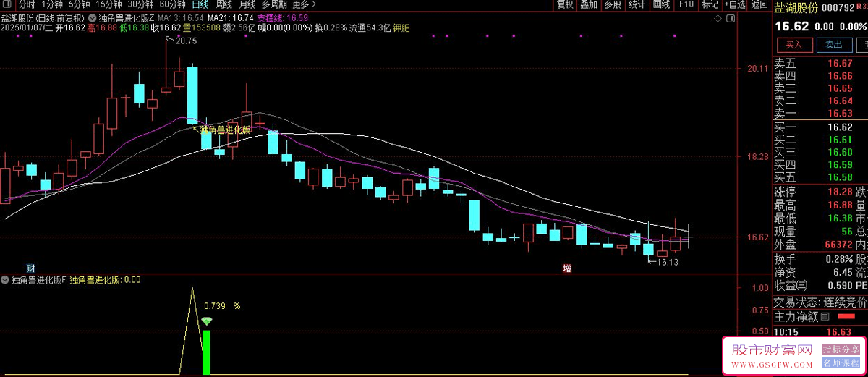Select the 15分钟 period

tap(109, 4)
